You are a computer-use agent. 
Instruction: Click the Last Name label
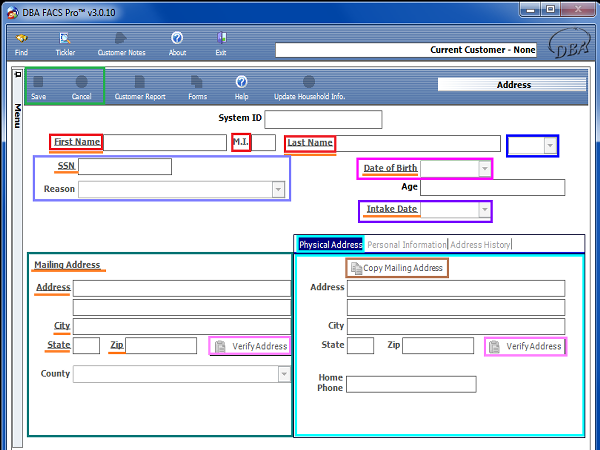[310, 143]
